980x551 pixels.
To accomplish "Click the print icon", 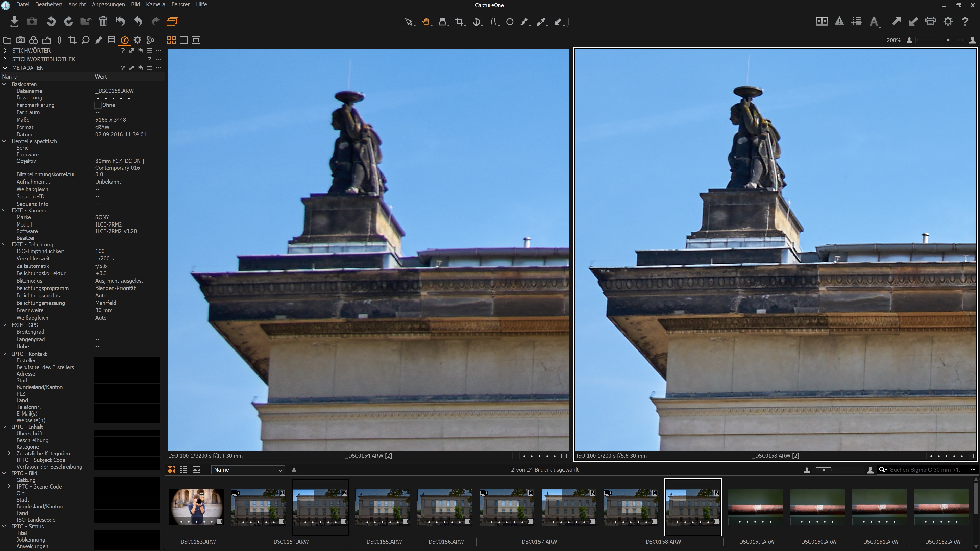I will click(x=930, y=21).
